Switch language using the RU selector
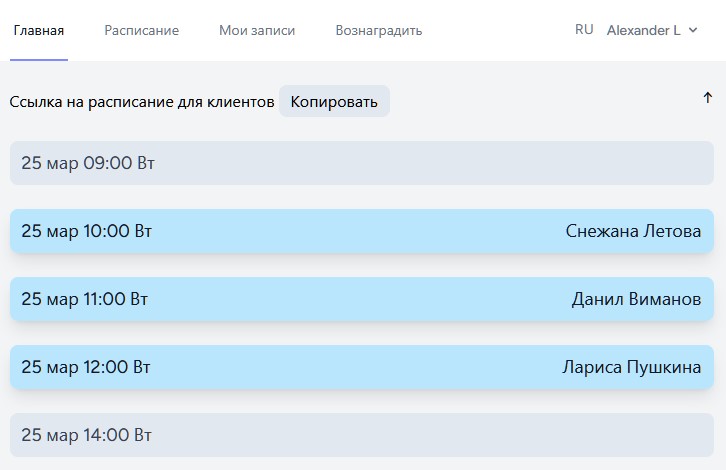Image resolution: width=726 pixels, height=470 pixels. (584, 30)
